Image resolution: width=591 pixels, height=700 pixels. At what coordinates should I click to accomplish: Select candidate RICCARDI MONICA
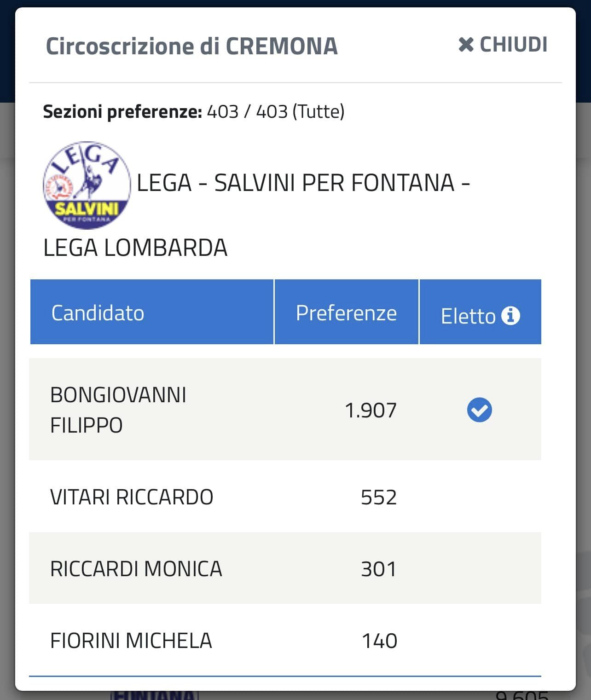[x=136, y=569]
